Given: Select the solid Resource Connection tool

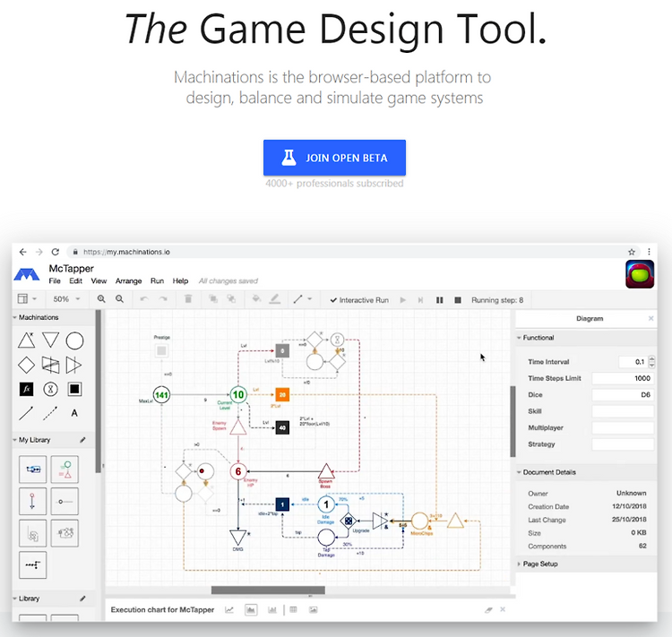Looking at the screenshot, I should (26, 413).
